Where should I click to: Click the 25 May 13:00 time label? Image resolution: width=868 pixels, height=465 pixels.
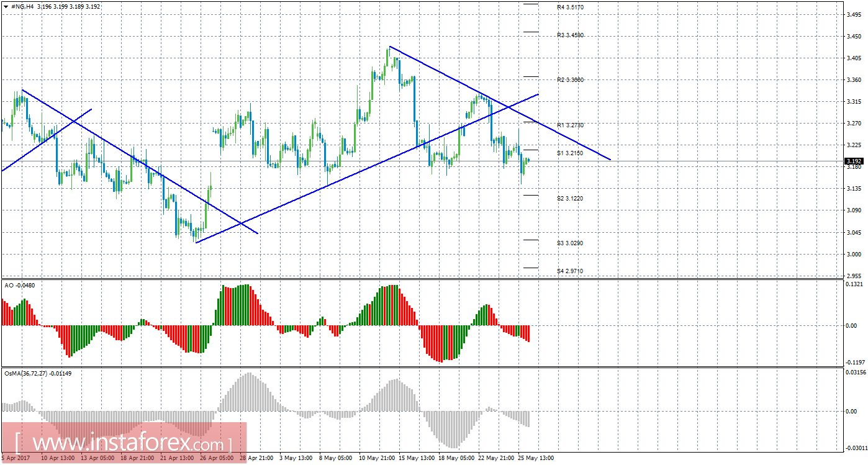535,458
